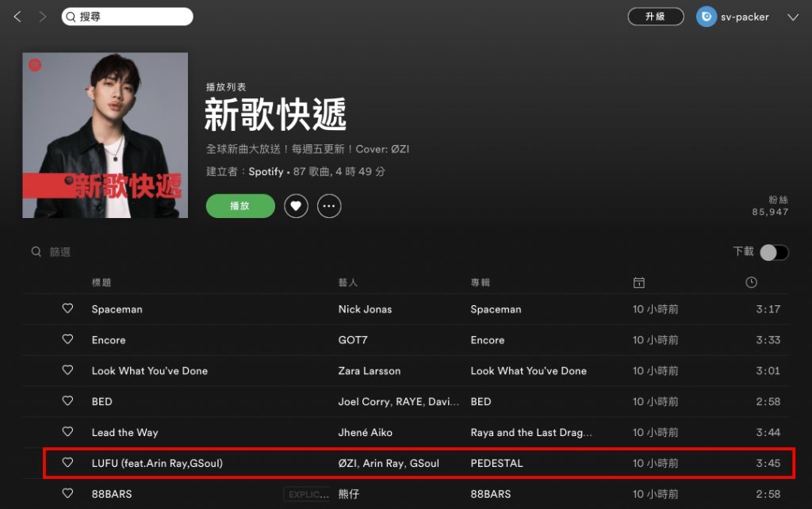The height and width of the screenshot is (509, 812).
Task: Select the LUFU (feat.Arin Ray,GSoul) track row
Action: [419, 463]
